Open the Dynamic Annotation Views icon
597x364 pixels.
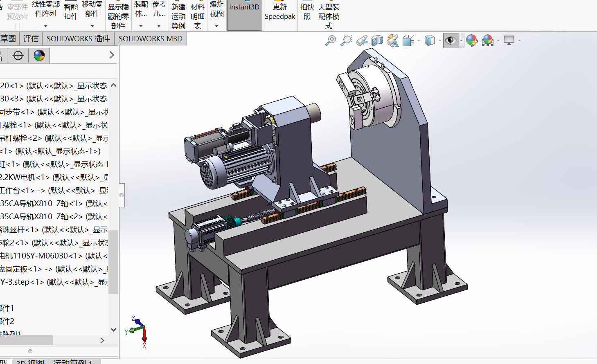[x=393, y=40]
